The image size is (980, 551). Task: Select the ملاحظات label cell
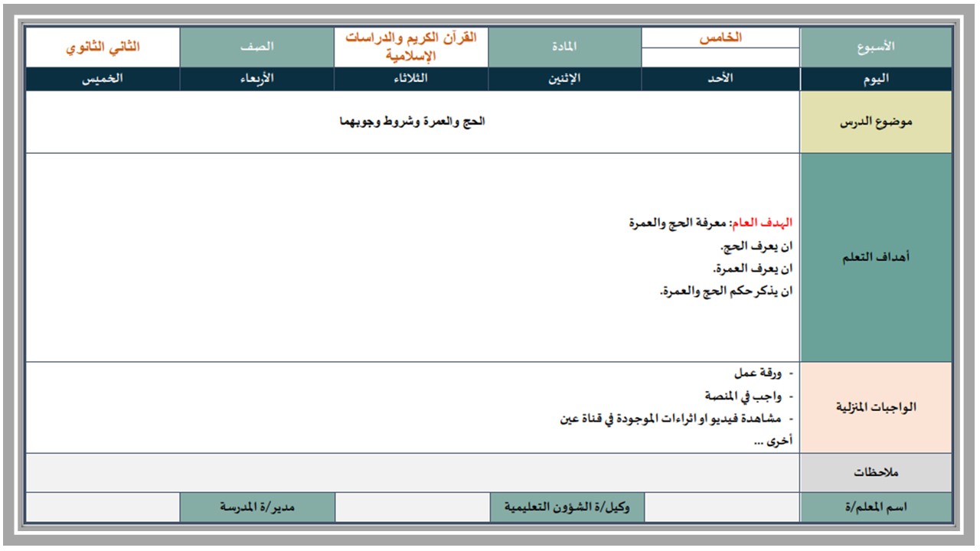(876, 473)
